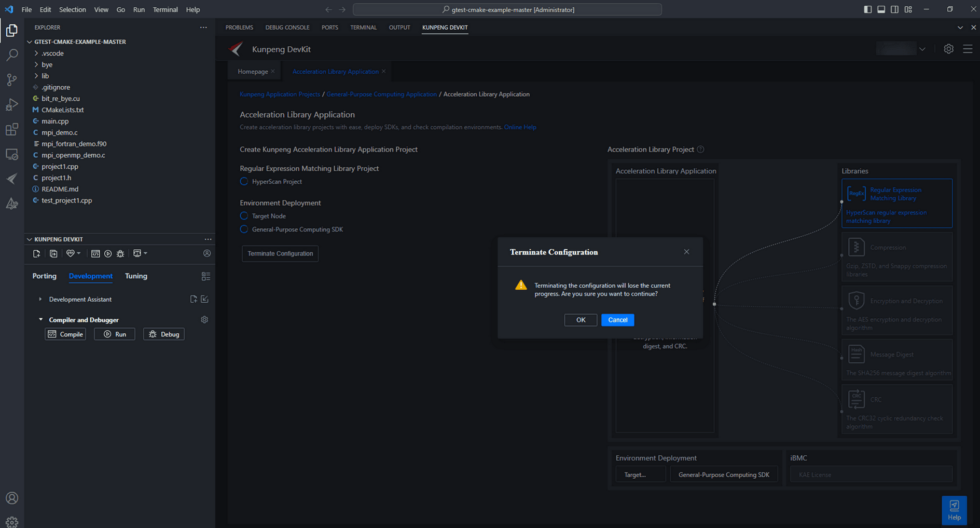Image resolution: width=980 pixels, height=528 pixels.
Task: Switch to the Homepage tab
Action: click(x=253, y=72)
